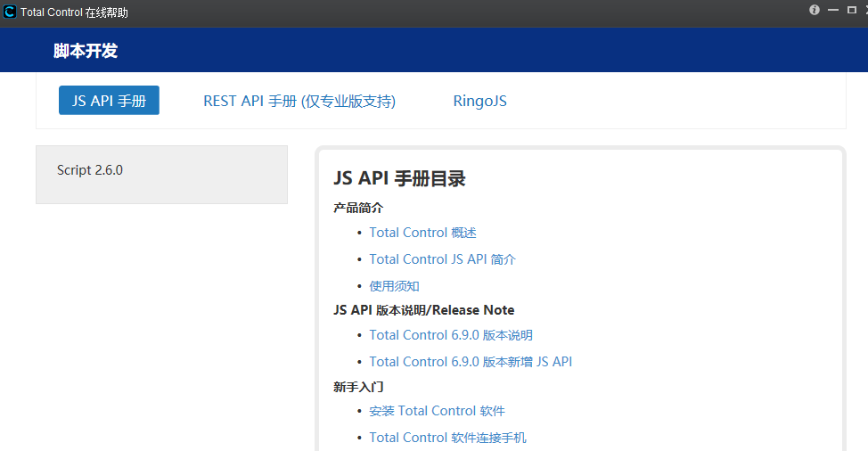Select the JS API 手册 tab
The image size is (868, 451).
(109, 100)
